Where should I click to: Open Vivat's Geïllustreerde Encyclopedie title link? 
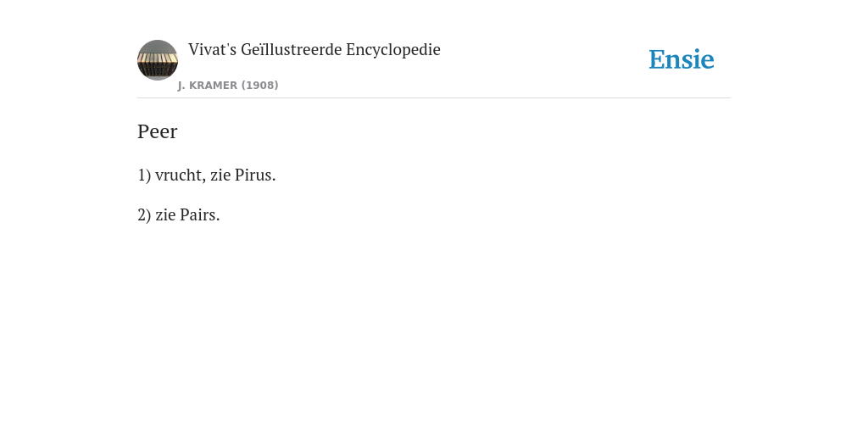click(314, 49)
